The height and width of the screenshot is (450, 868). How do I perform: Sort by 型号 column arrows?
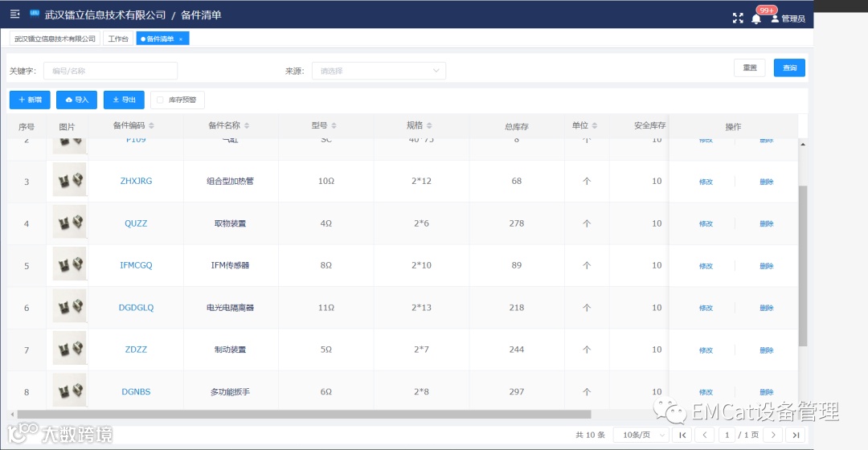click(x=334, y=125)
